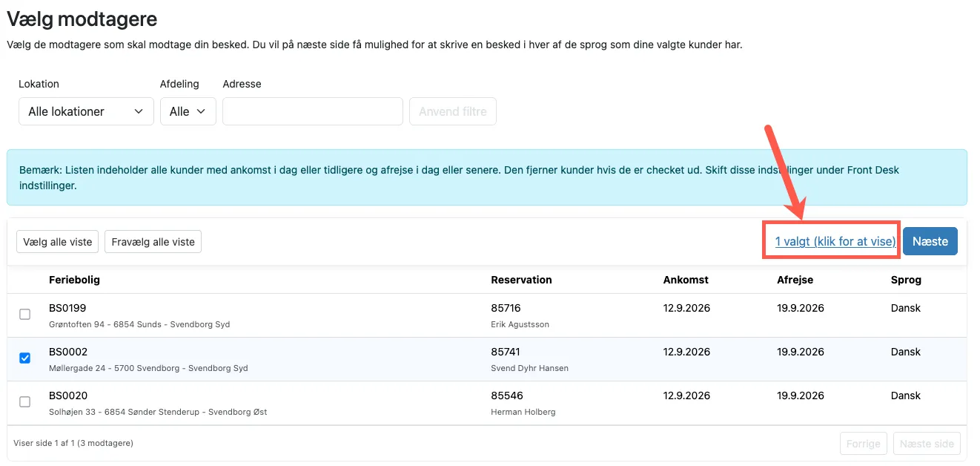Click Vælg alle viste button
The width and height of the screenshot is (980, 466).
[x=58, y=242]
